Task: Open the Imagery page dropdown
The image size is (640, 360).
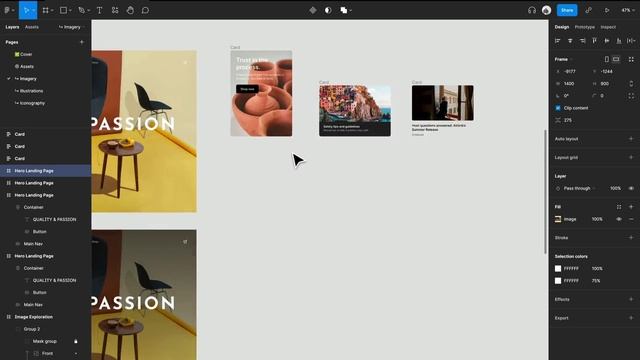Action: pyautogui.click(x=71, y=27)
